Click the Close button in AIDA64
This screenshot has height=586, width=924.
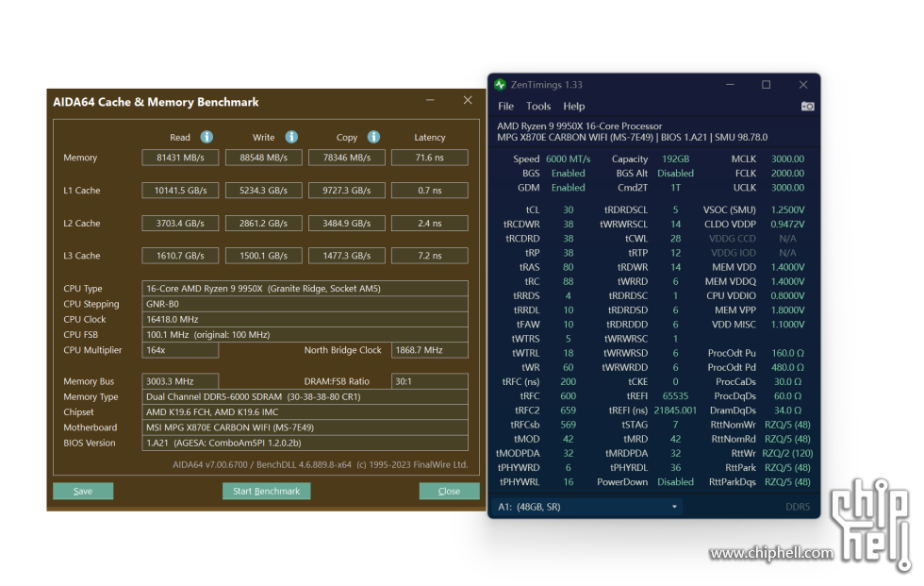(449, 491)
